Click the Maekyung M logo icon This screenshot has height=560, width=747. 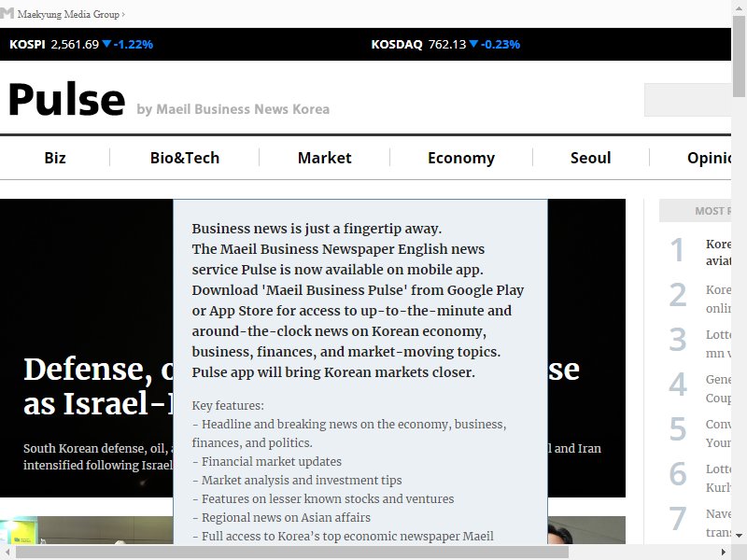tap(7, 13)
